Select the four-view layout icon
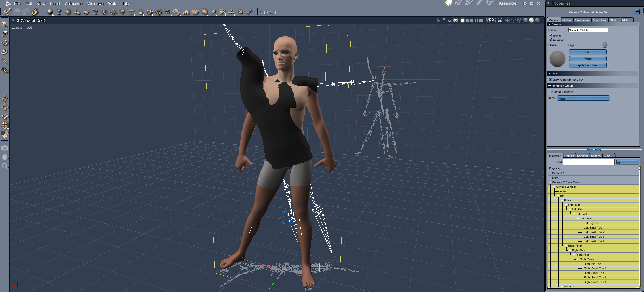 point(476,20)
